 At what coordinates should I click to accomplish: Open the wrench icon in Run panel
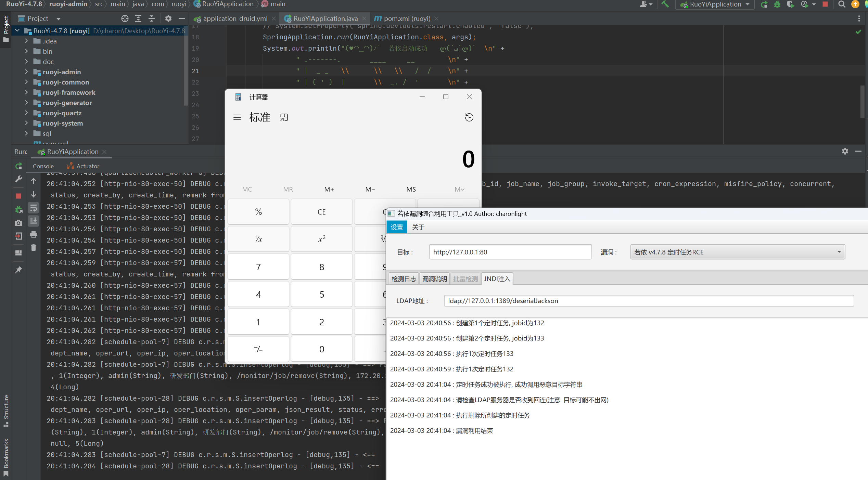[x=18, y=179]
